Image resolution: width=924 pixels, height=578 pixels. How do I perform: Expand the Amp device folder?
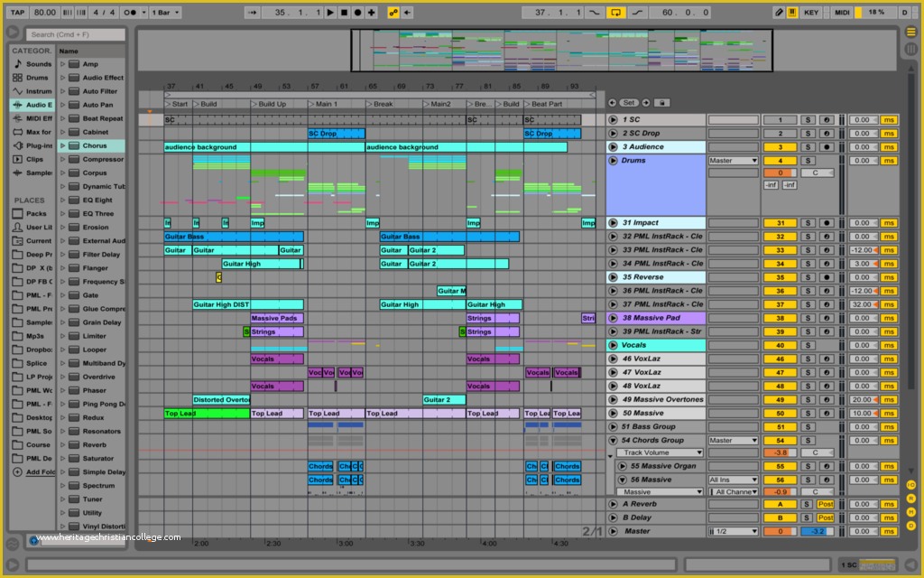click(x=62, y=64)
